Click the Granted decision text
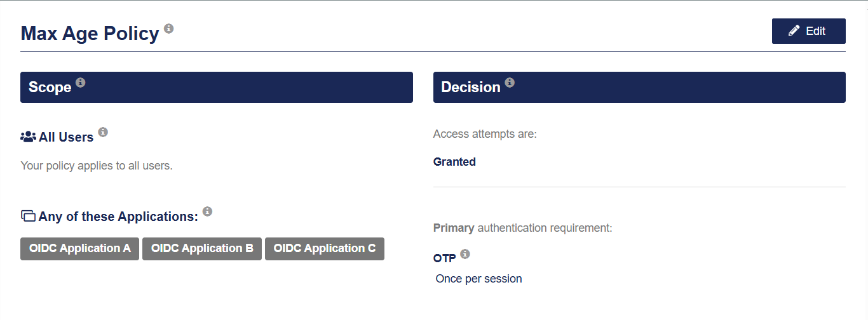This screenshot has height=320, width=868. (454, 162)
